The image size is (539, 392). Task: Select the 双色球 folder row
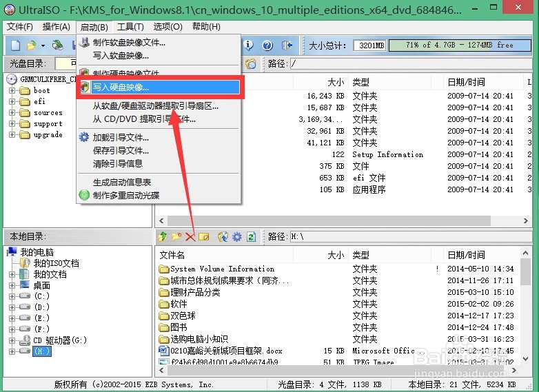pyautogui.click(x=183, y=316)
